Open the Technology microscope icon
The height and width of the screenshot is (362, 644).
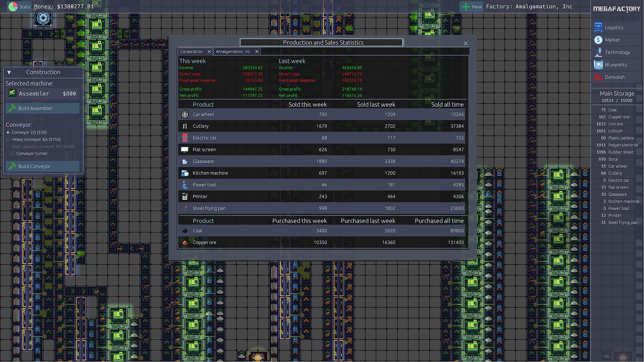(x=598, y=52)
